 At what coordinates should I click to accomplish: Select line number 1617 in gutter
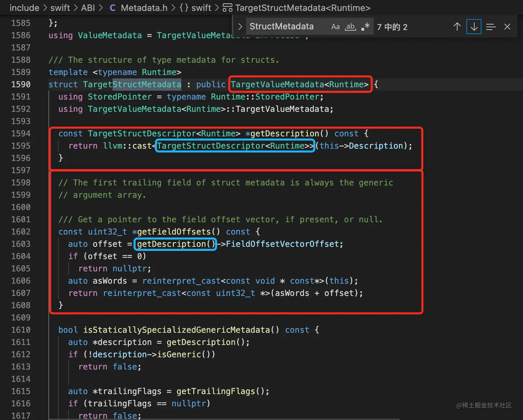point(21,416)
